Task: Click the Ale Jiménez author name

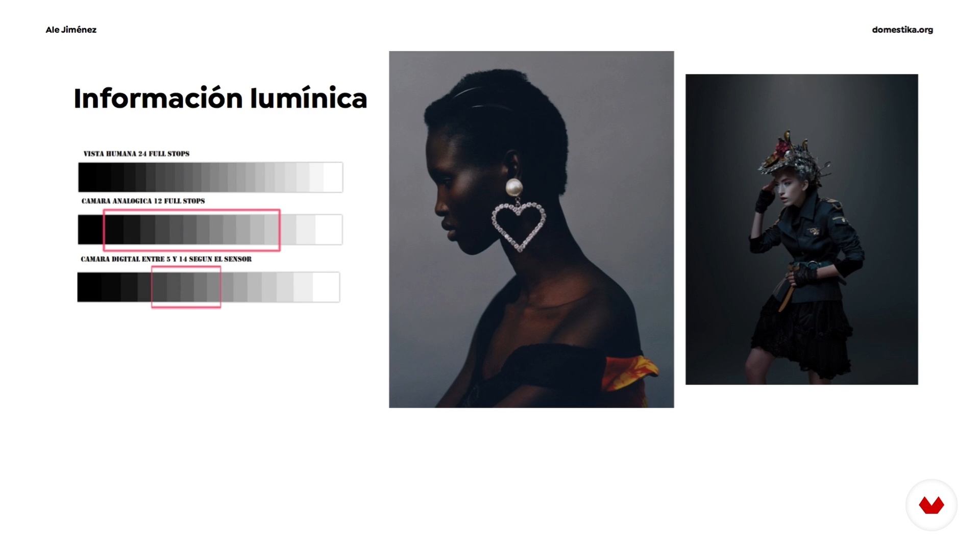Action: coord(71,30)
